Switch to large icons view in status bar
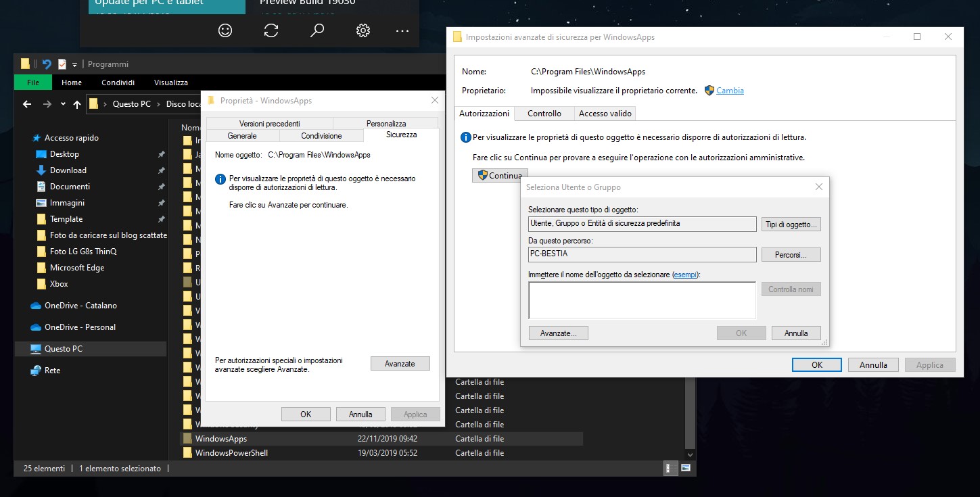 [x=686, y=468]
